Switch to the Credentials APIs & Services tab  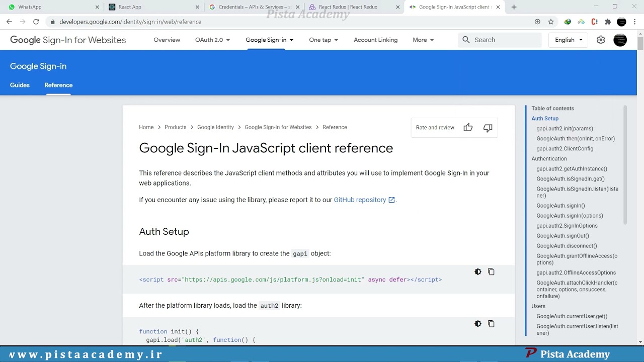coord(254,7)
